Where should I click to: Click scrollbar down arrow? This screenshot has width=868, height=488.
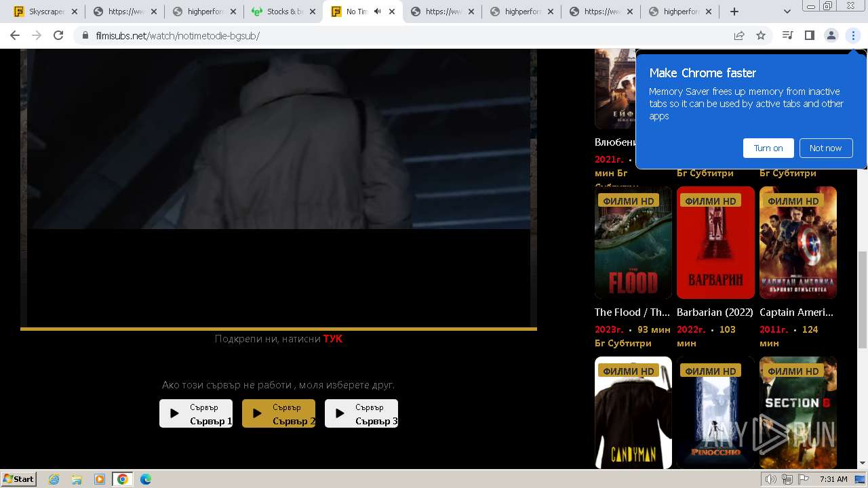click(x=863, y=464)
